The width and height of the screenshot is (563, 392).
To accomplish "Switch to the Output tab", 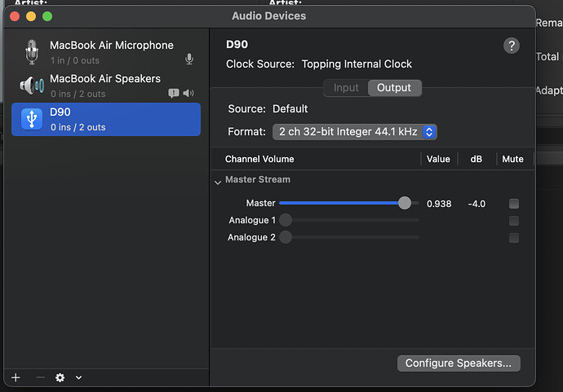I will click(x=394, y=88).
